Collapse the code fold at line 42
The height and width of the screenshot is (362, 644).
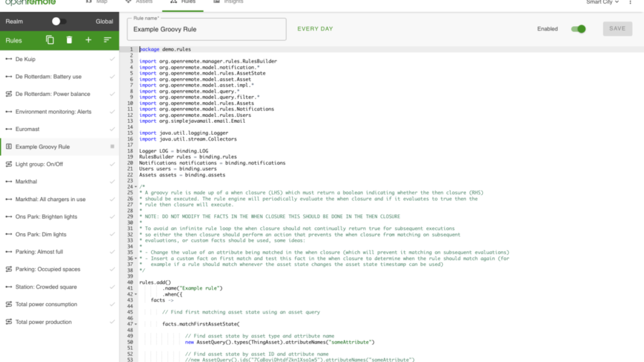135,294
